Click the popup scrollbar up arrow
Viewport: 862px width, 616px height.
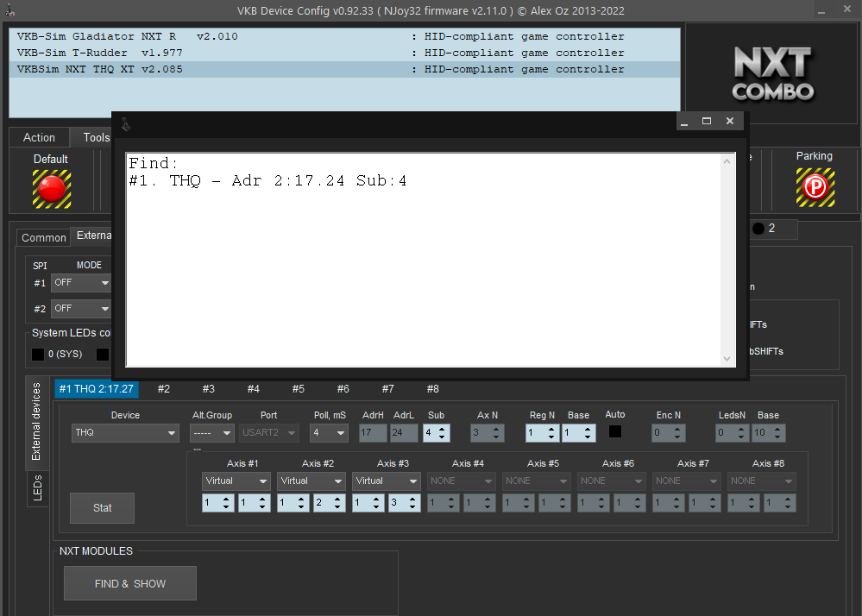point(727,161)
